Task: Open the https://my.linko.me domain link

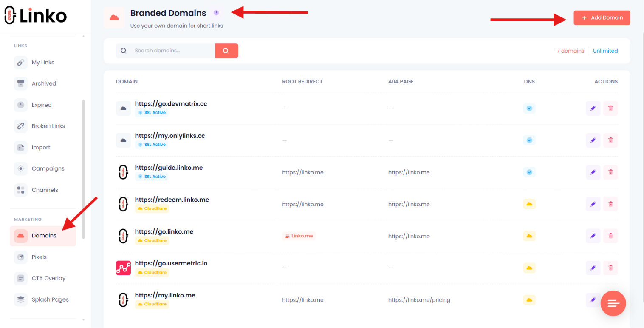Action: 165,295
